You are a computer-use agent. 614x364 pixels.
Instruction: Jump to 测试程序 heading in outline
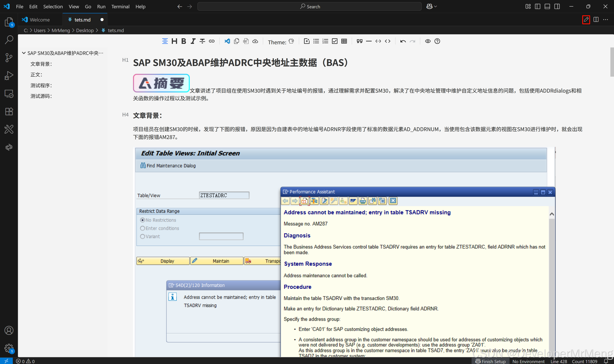tap(41, 85)
